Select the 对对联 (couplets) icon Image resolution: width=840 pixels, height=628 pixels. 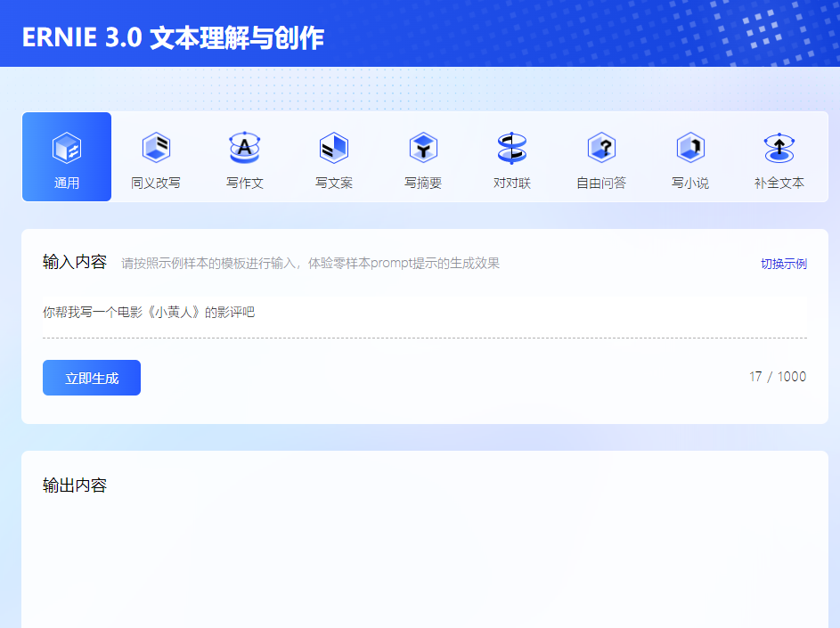(x=512, y=148)
